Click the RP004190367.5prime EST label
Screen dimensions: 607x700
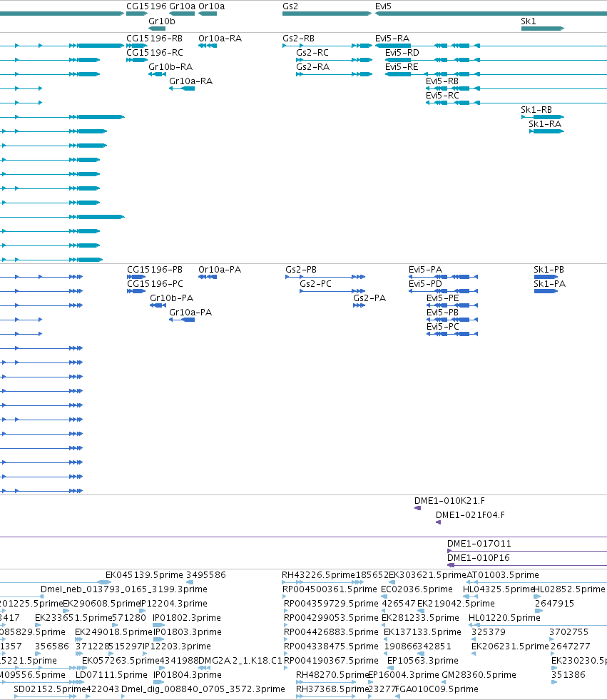click(331, 661)
